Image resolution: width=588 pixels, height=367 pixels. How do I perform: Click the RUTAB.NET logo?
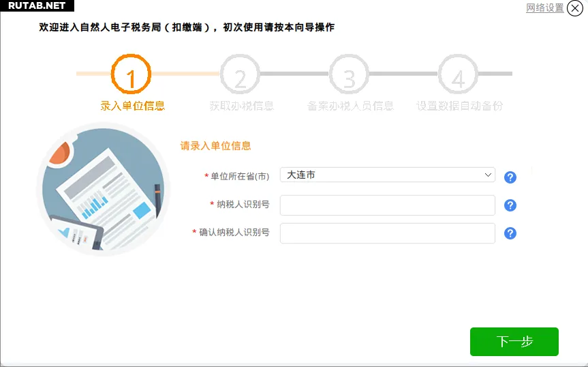tap(37, 5)
